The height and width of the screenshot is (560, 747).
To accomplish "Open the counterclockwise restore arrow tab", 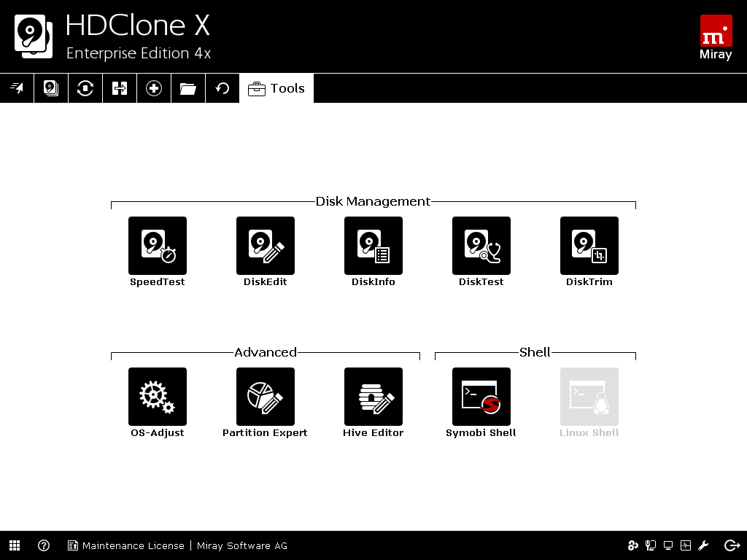I will click(x=222, y=88).
